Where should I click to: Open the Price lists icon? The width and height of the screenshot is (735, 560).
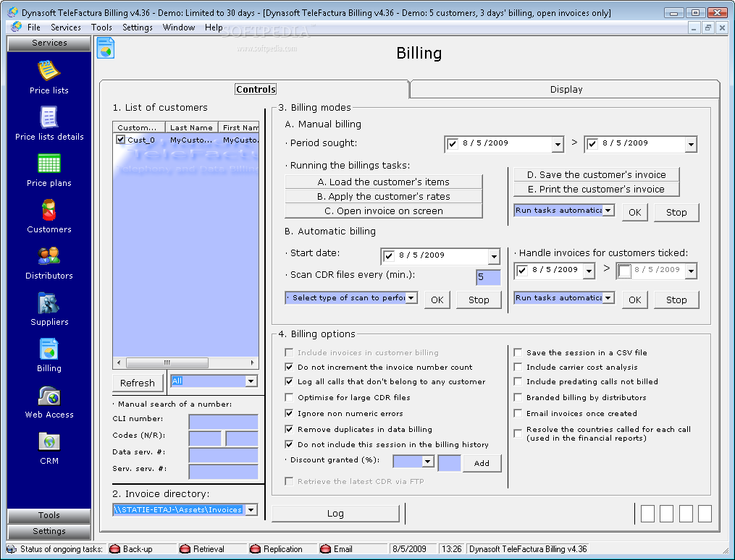49,71
